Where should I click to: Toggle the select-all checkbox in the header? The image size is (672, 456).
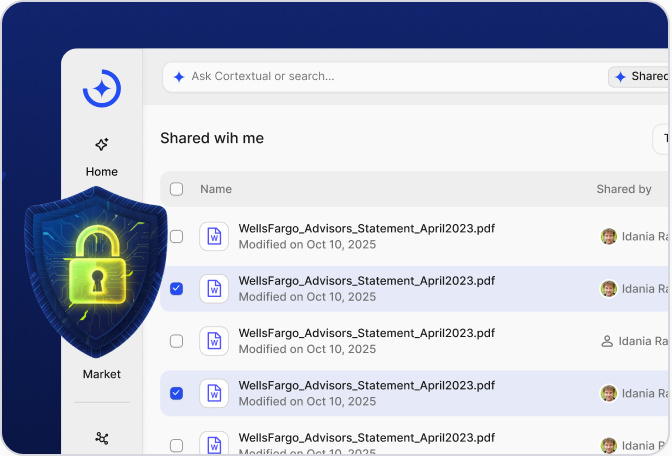coord(177,189)
